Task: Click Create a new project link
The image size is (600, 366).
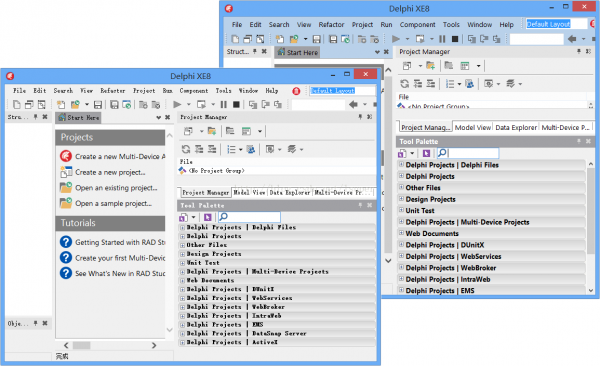Action: [x=110, y=172]
